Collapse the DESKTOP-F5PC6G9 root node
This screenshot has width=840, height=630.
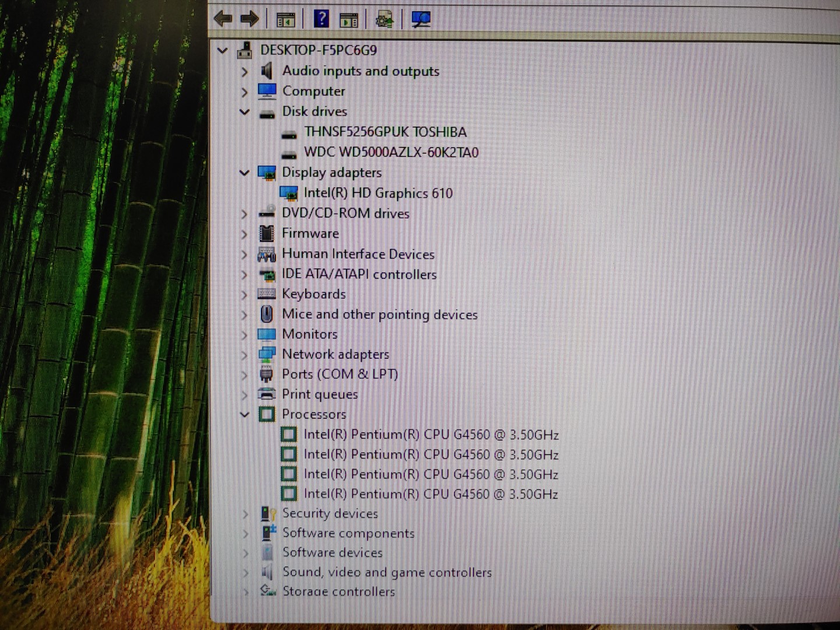[x=222, y=51]
